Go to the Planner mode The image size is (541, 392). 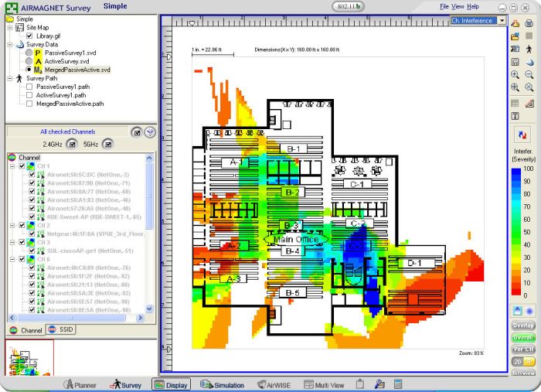tap(80, 385)
